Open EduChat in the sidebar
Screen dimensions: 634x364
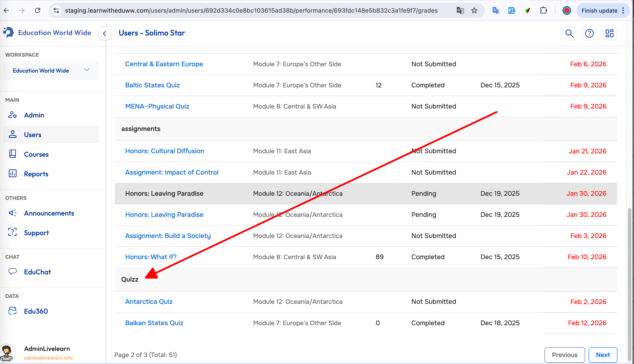[x=37, y=272]
